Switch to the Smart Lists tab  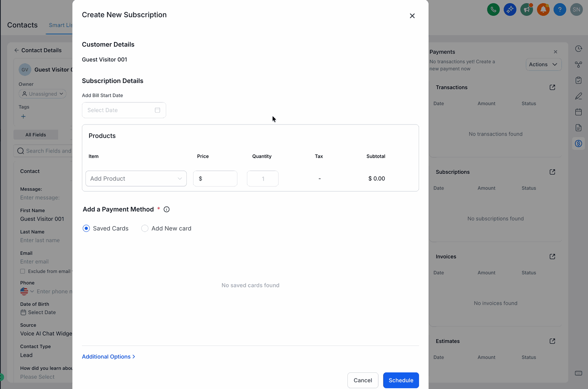tap(61, 25)
